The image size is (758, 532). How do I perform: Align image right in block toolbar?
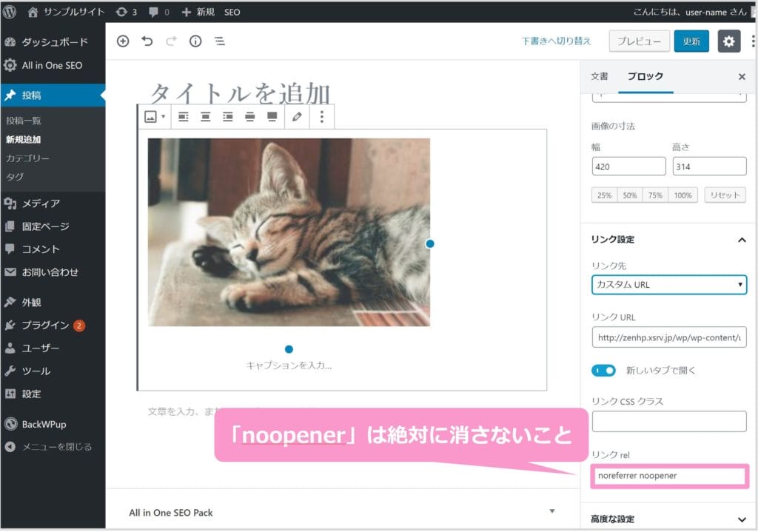pyautogui.click(x=228, y=116)
